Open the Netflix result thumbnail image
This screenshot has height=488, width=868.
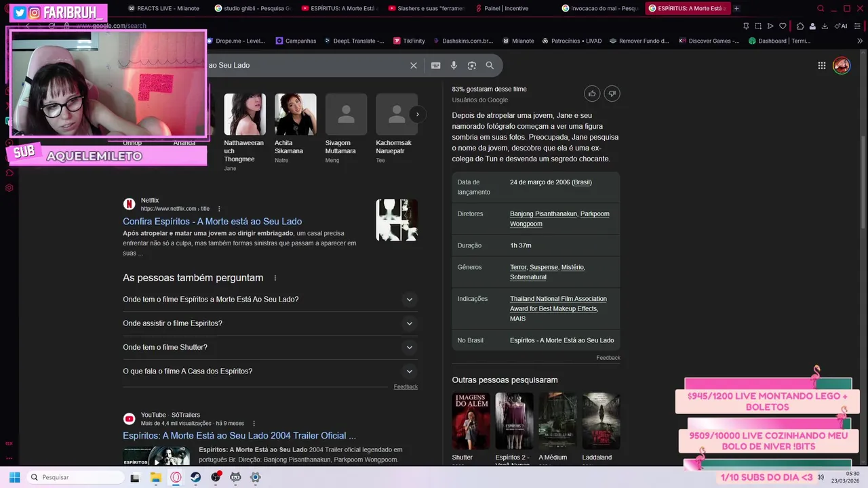click(397, 220)
